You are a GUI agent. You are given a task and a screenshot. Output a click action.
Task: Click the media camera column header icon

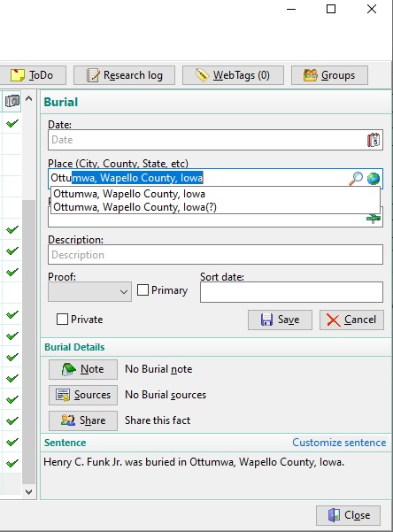[x=12, y=101]
